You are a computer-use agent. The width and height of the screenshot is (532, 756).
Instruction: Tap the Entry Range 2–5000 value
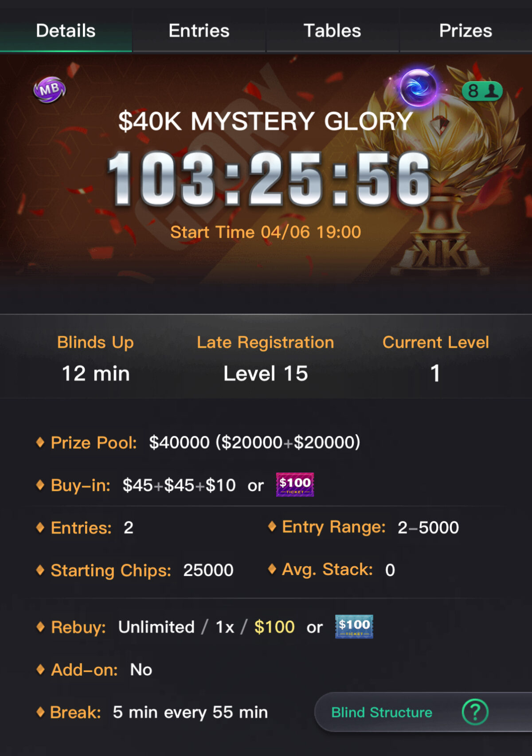point(428,528)
